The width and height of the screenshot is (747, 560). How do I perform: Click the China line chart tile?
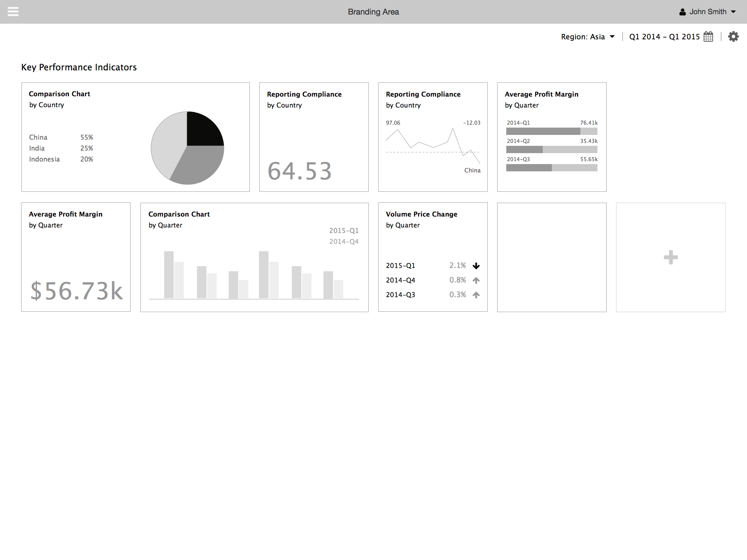[x=433, y=146]
